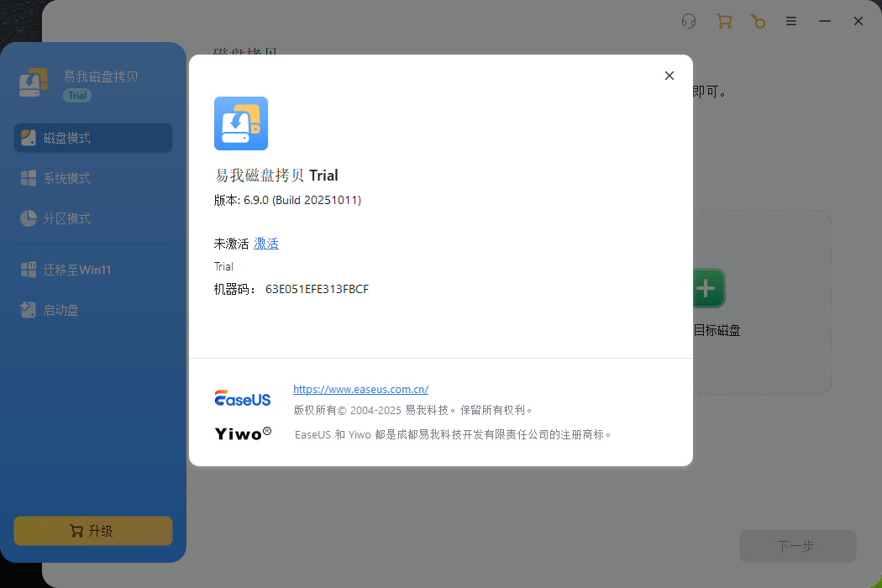
Task: Click the key activation icon
Action: click(758, 22)
